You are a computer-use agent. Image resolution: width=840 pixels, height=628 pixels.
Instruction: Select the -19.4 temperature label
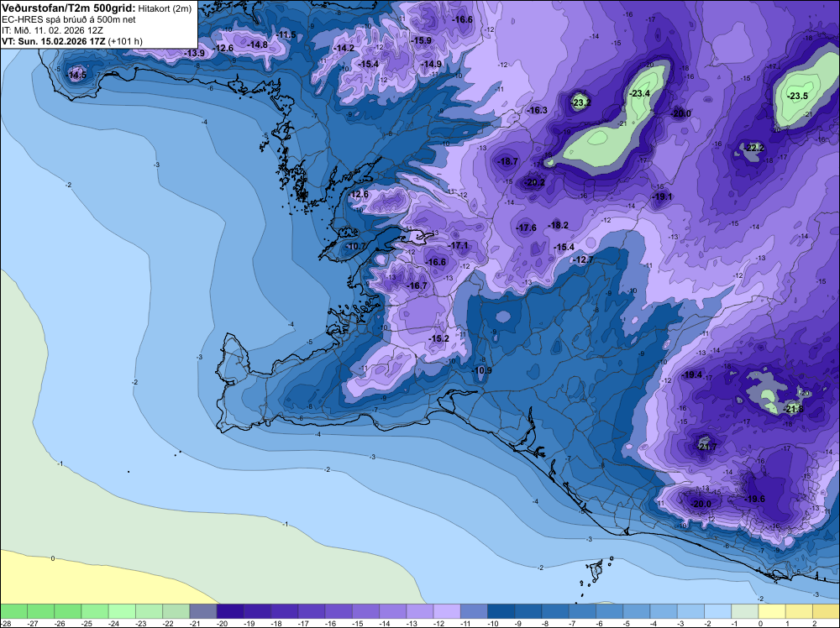[x=691, y=374]
